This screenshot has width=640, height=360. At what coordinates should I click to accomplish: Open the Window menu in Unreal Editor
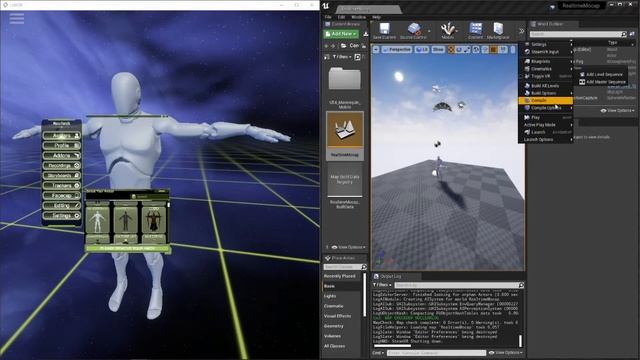tap(358, 17)
